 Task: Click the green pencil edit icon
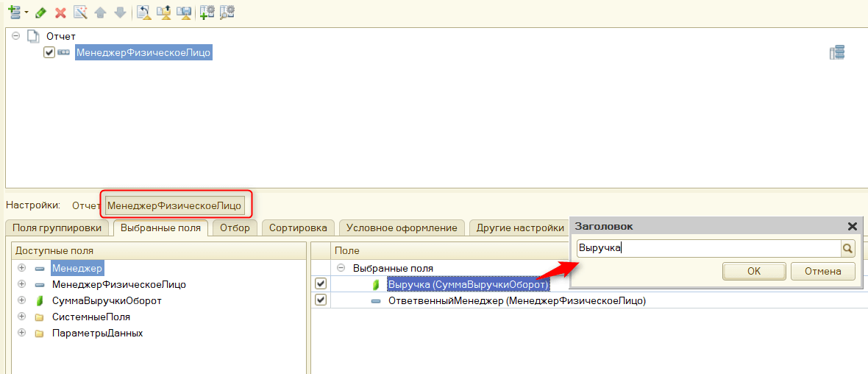coord(41,13)
